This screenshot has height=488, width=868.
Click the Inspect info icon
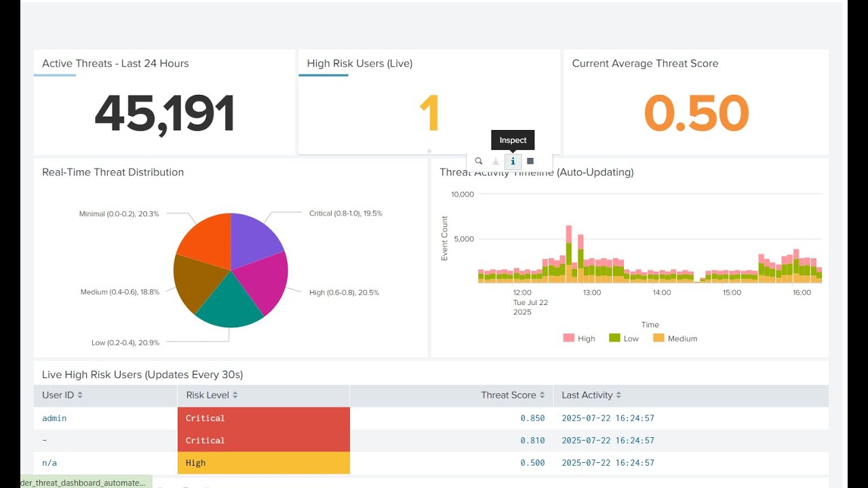click(513, 161)
